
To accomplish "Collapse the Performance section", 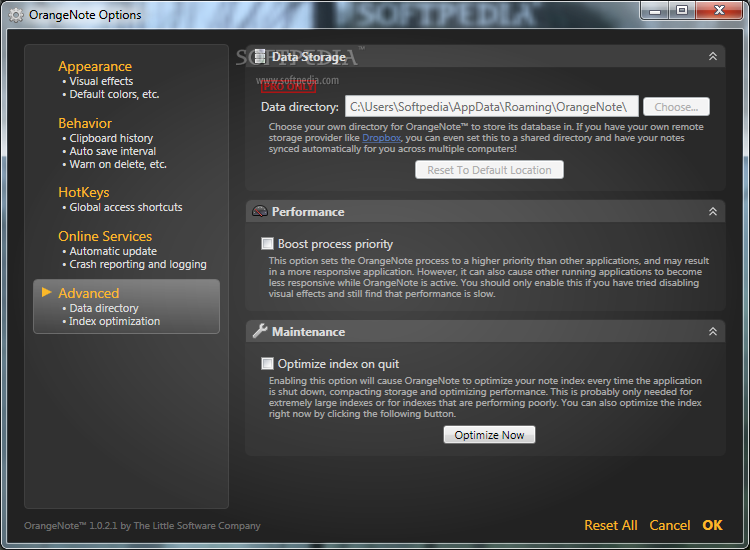I will (713, 211).
